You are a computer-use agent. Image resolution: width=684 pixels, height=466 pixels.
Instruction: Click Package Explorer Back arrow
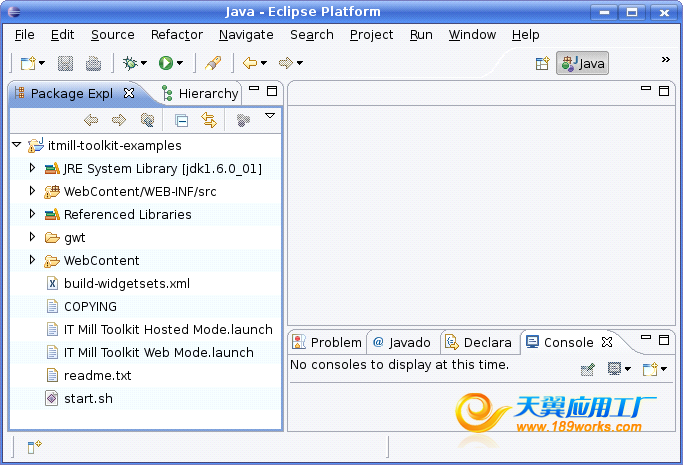pyautogui.click(x=91, y=120)
